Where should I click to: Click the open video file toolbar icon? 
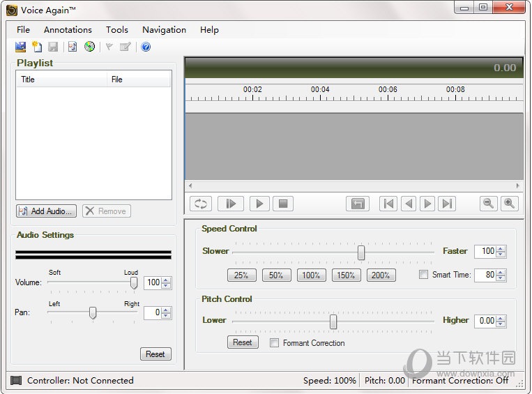[21, 47]
